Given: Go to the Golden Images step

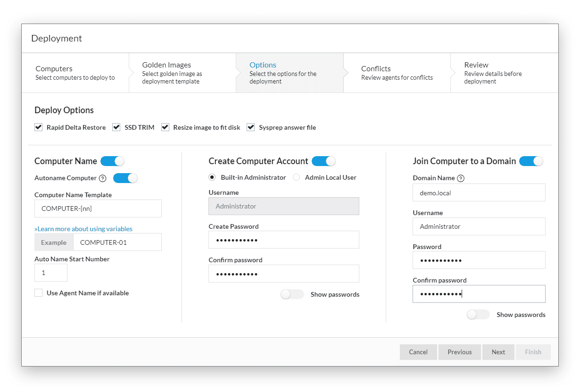Looking at the screenshot, I should pyautogui.click(x=172, y=73).
